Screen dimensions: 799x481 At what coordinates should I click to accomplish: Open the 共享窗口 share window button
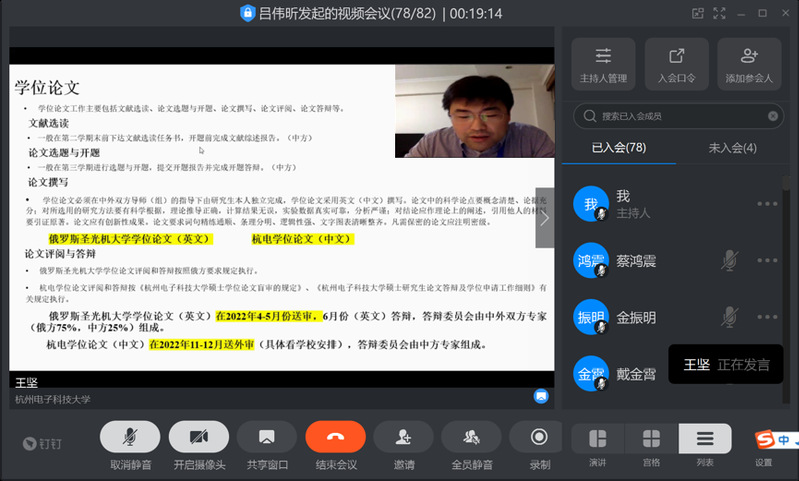(x=267, y=437)
